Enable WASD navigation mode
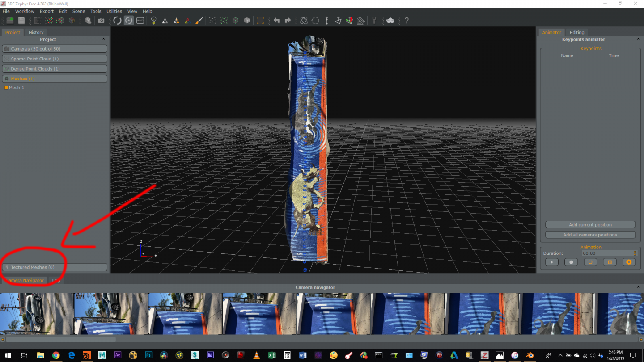 [x=140, y=21]
